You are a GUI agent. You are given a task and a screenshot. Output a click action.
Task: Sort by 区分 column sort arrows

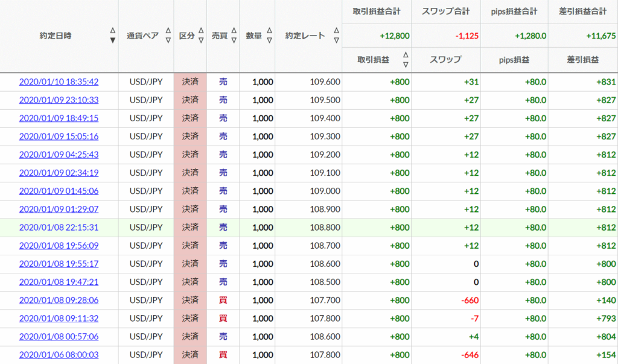(201, 36)
